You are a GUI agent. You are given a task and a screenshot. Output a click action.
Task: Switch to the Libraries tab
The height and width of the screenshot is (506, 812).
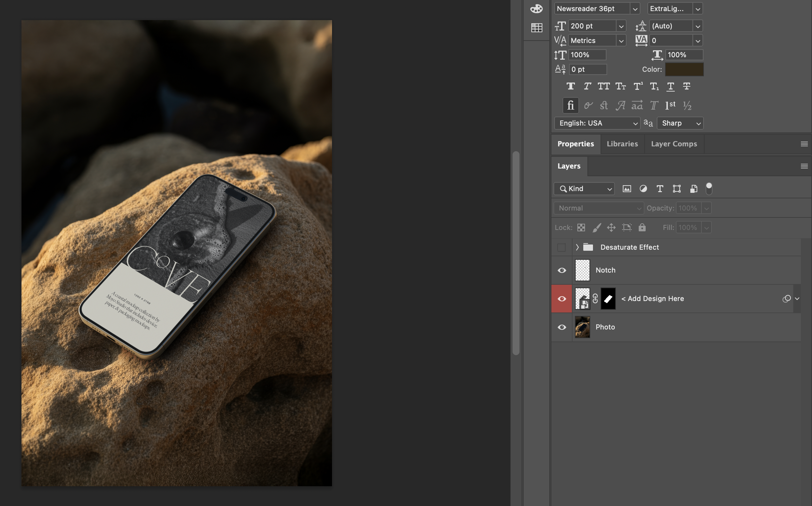pos(622,144)
